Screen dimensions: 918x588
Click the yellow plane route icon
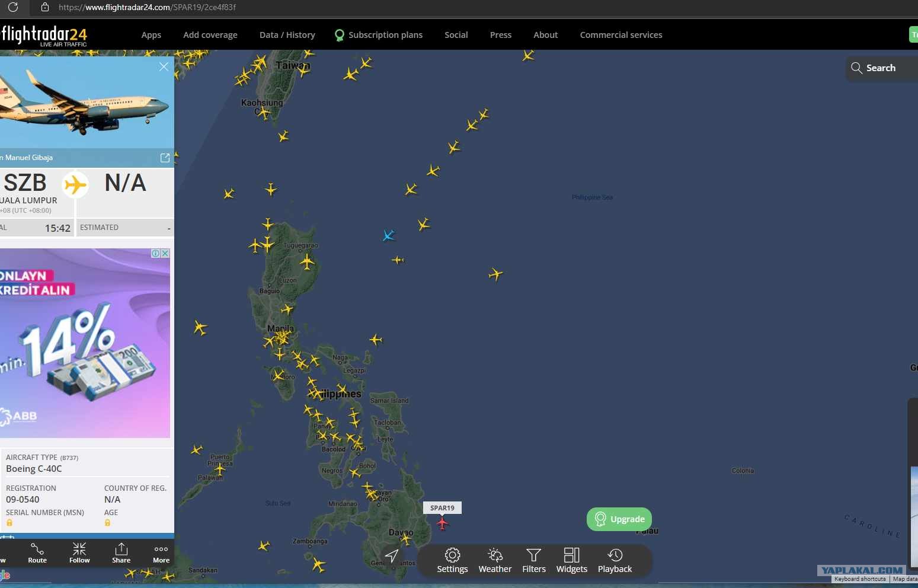pos(75,185)
